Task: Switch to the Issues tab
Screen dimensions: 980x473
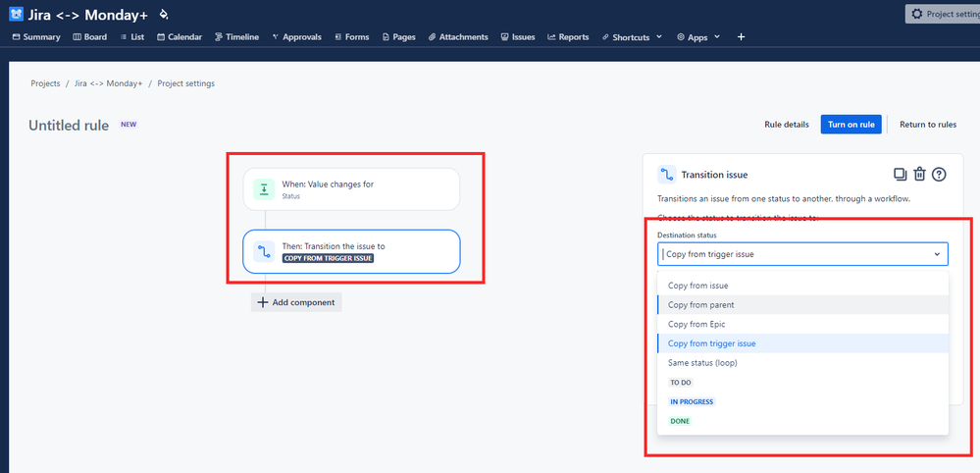Action: [x=518, y=37]
